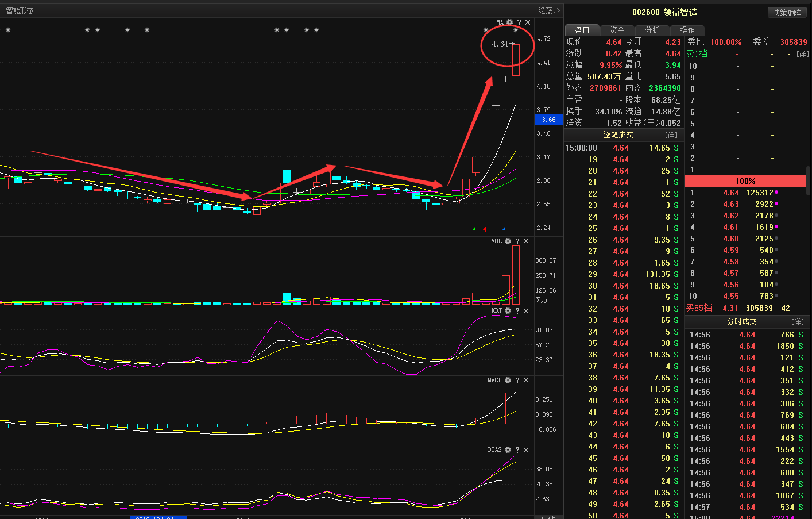The height and width of the screenshot is (519, 812).
Task: Open BIAS indicator settings gear
Action: pos(508,450)
